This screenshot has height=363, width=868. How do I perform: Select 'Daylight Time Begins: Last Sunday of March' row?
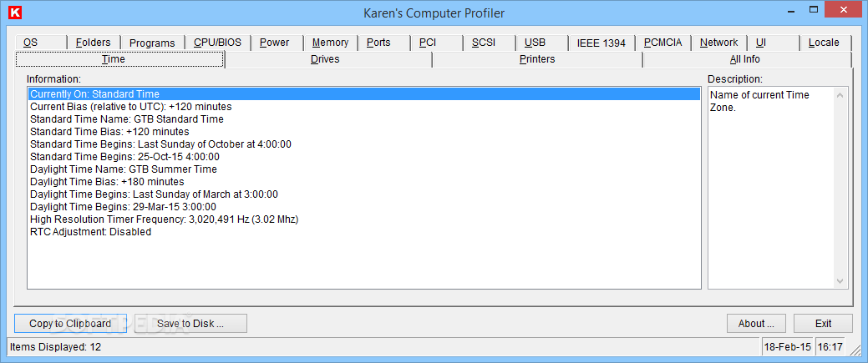[x=364, y=194]
